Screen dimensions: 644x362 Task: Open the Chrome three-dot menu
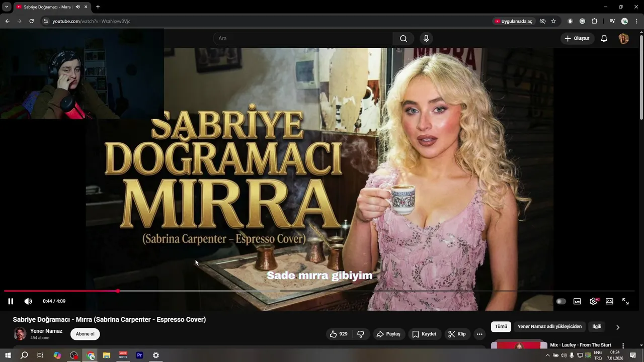click(x=636, y=21)
